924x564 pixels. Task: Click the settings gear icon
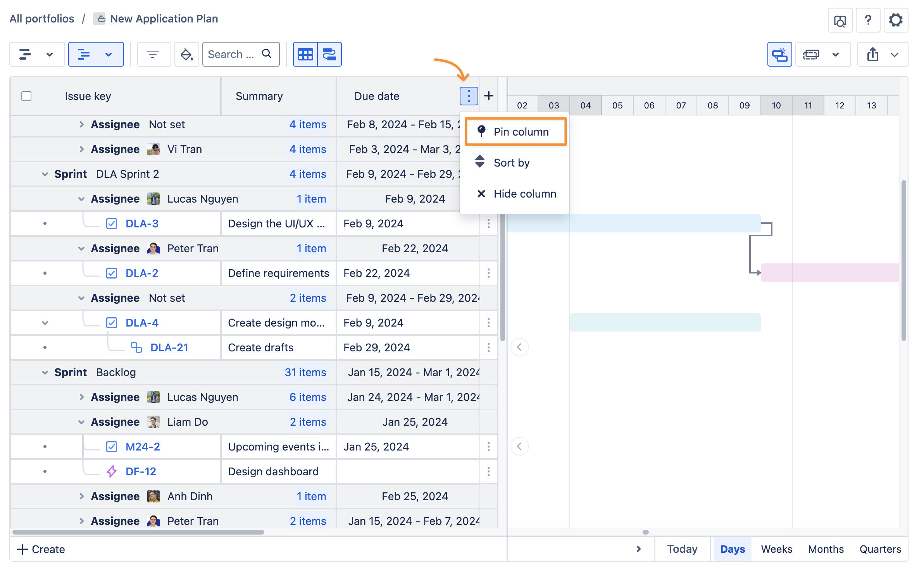click(896, 20)
